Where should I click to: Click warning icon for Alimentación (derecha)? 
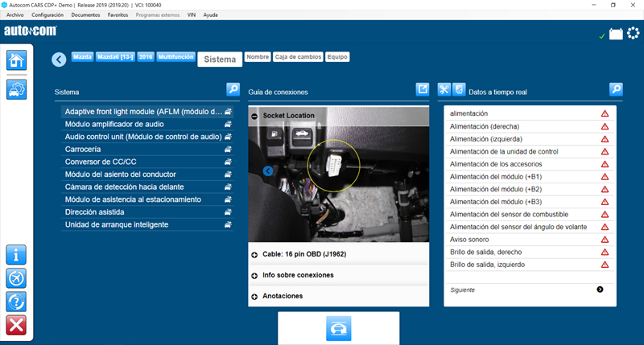point(605,126)
